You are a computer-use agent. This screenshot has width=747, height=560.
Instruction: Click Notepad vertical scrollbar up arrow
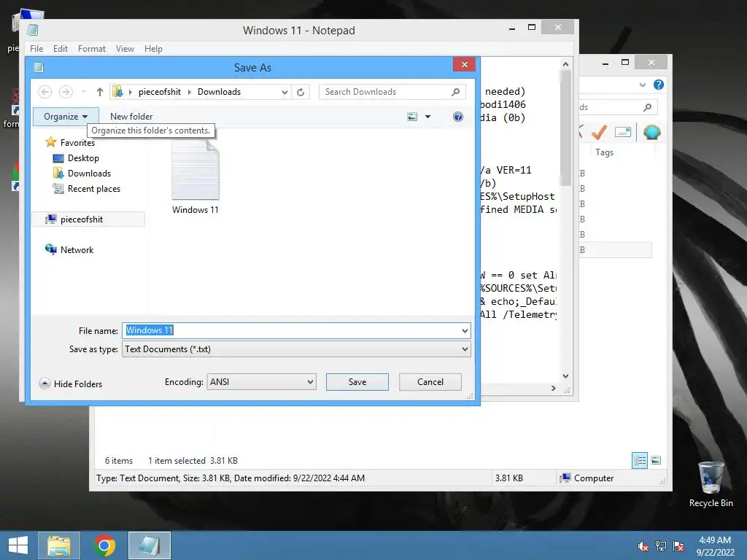565,64
